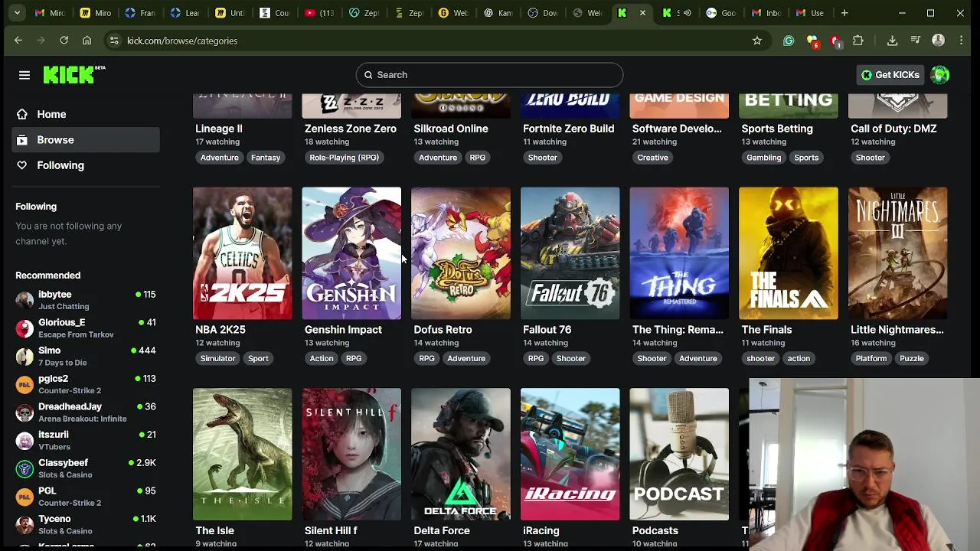Open Little Nightmares III category cover
The image size is (980, 551).
898,253
